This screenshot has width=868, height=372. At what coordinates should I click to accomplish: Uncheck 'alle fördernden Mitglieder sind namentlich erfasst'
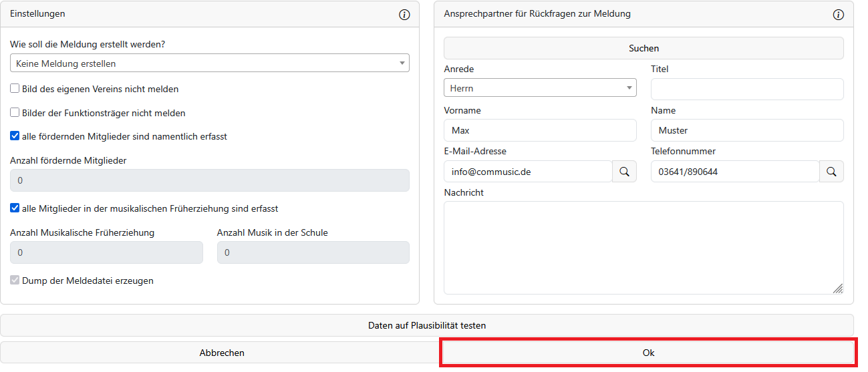tap(15, 136)
